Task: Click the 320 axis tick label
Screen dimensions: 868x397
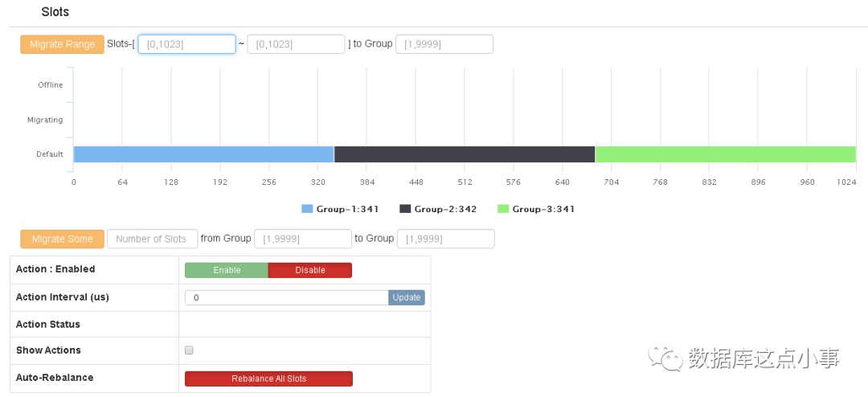Action: pyautogui.click(x=317, y=182)
